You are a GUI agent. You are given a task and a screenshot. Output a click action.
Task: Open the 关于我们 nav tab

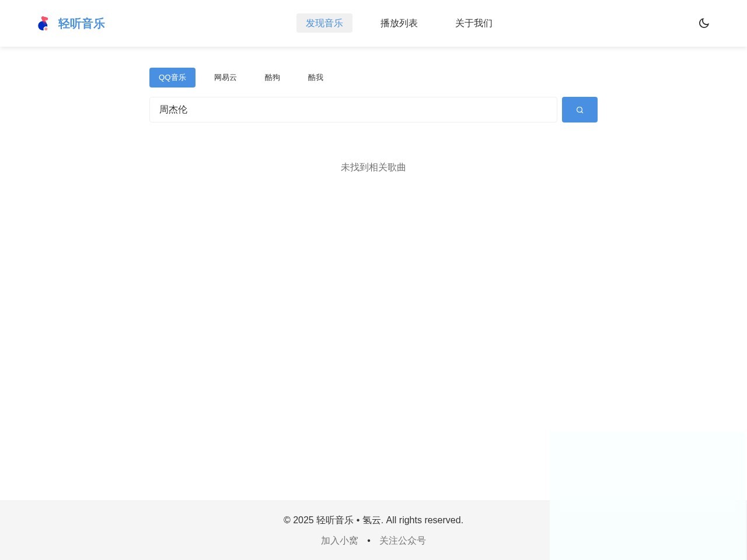point(474,23)
